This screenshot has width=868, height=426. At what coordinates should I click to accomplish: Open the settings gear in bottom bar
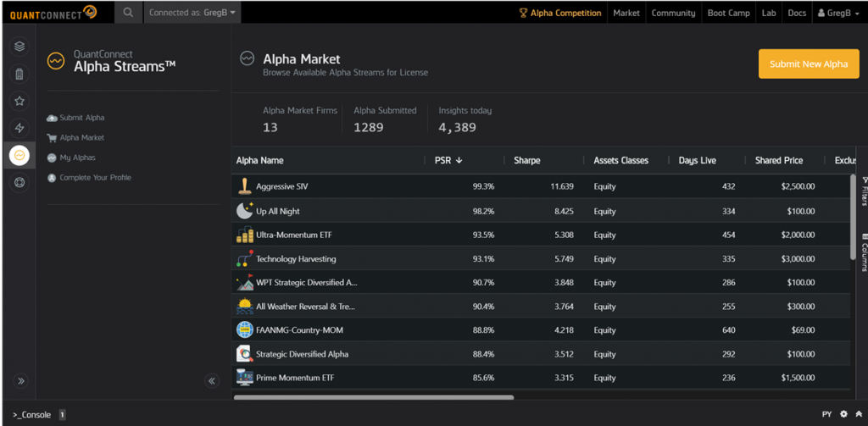pos(843,414)
